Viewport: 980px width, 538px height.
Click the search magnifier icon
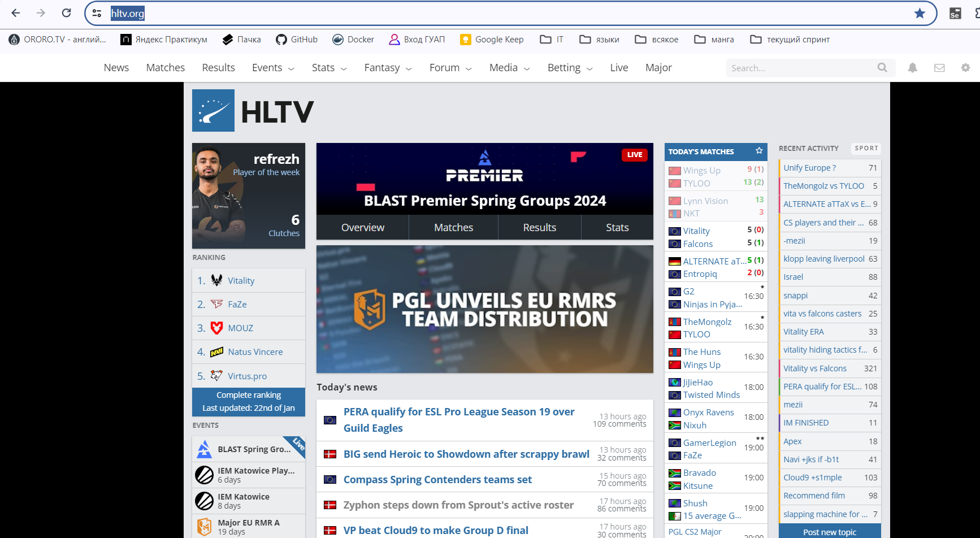click(x=882, y=68)
